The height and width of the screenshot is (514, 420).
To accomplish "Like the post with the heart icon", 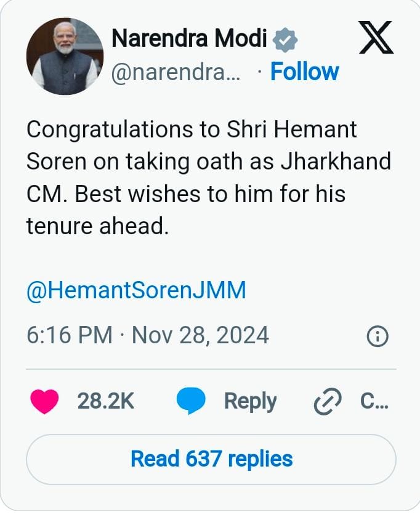I will coord(44,401).
